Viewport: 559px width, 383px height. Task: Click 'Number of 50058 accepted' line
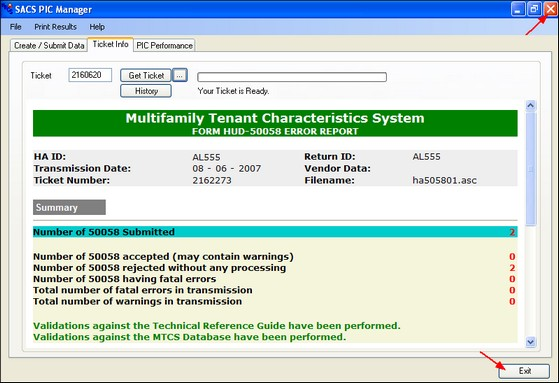click(x=163, y=257)
